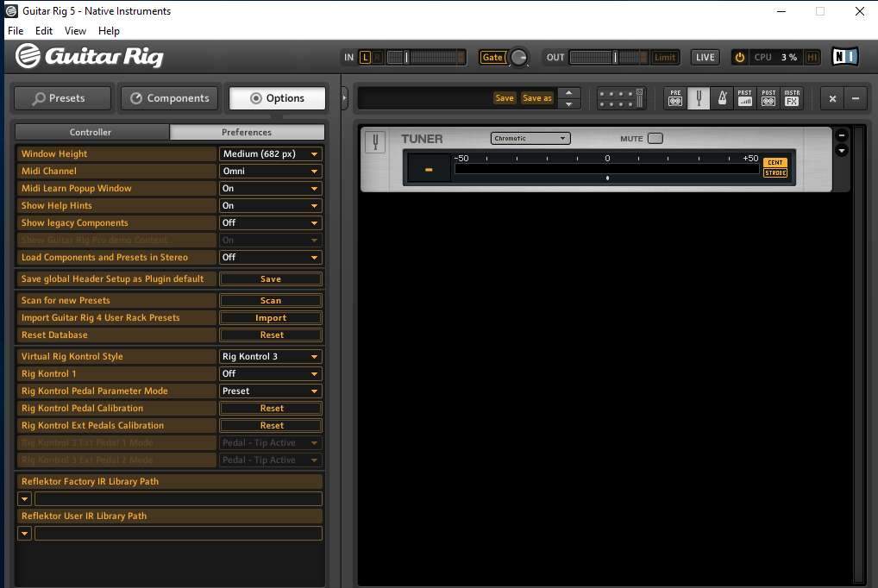The width and height of the screenshot is (878, 588).
Task: Open the PRST preset volume module
Action: pyautogui.click(x=744, y=98)
